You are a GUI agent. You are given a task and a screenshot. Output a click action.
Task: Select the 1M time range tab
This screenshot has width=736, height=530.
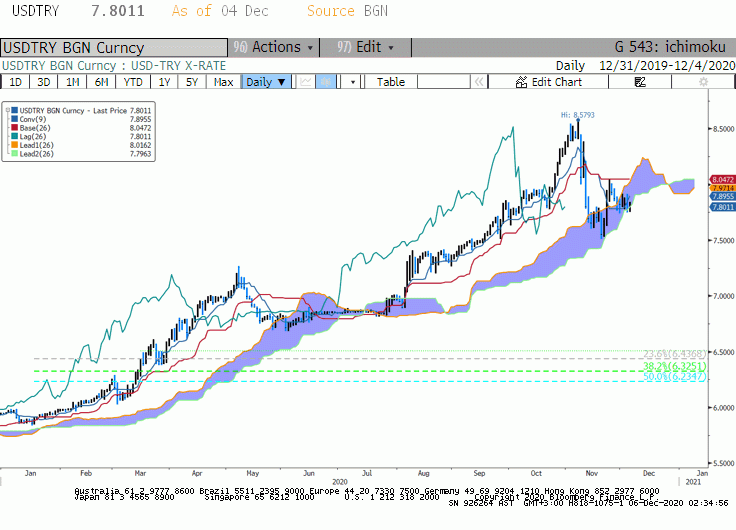pyautogui.click(x=72, y=82)
